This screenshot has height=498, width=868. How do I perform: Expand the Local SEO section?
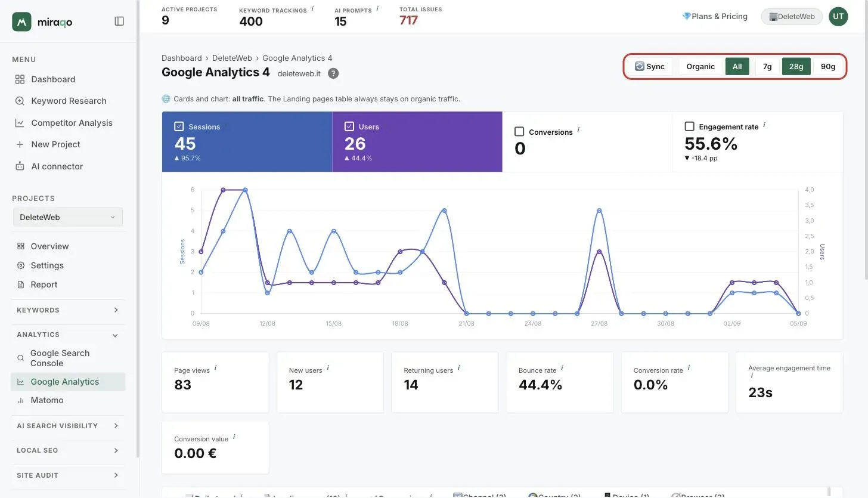68,450
